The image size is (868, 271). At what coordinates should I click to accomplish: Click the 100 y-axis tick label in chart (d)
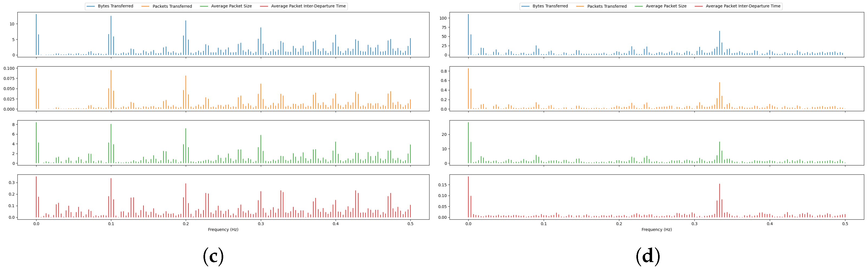[x=443, y=18]
